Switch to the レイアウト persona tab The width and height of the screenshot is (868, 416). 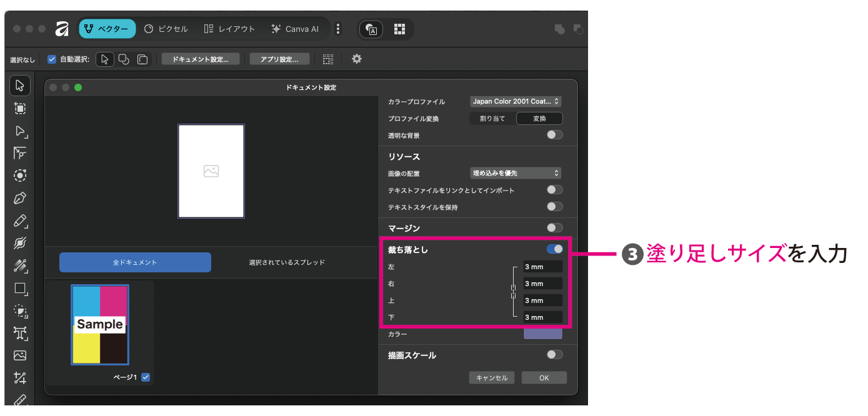(229, 29)
